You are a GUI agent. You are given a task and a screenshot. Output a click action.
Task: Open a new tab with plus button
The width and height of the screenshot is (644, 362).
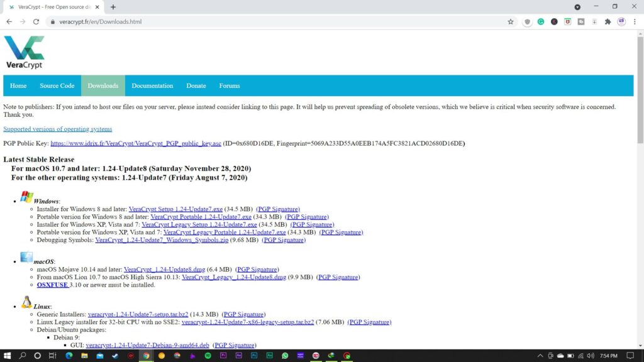(x=113, y=7)
